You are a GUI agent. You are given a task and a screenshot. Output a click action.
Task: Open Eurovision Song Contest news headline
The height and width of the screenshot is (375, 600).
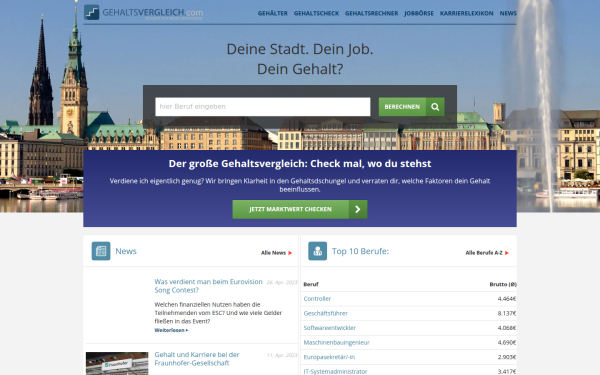coord(209,286)
